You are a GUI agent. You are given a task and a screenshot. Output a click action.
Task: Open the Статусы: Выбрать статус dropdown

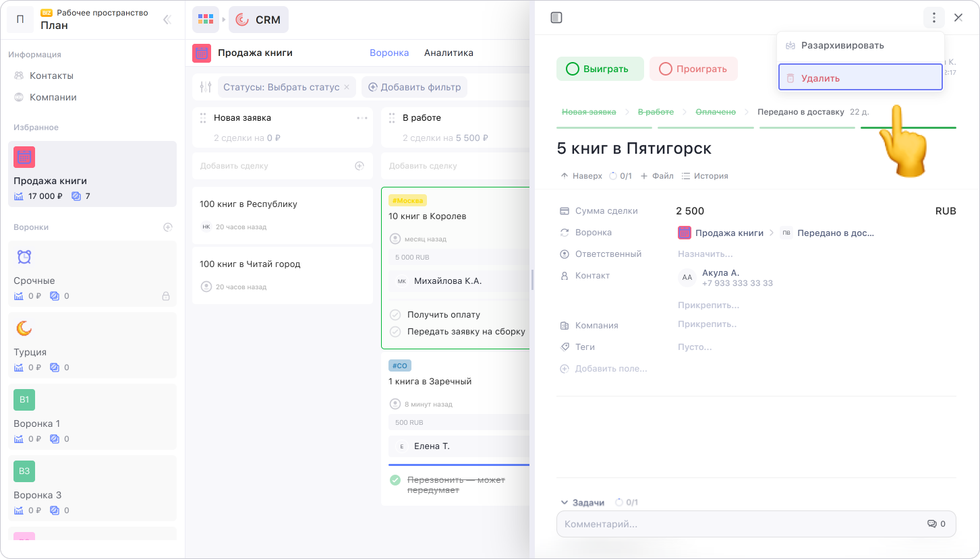click(x=281, y=87)
